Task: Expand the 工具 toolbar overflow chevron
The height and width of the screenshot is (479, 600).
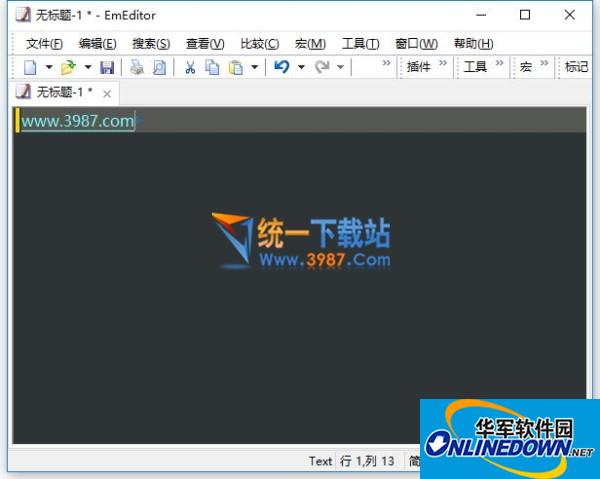Action: click(499, 63)
